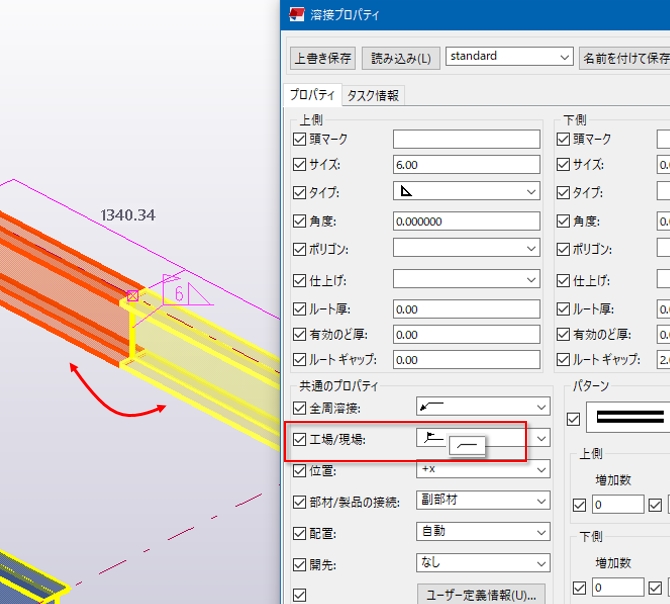The width and height of the screenshot is (670, 604).
Task: Toggle パターン 上側 増加数 checkbox
Action: click(x=579, y=505)
